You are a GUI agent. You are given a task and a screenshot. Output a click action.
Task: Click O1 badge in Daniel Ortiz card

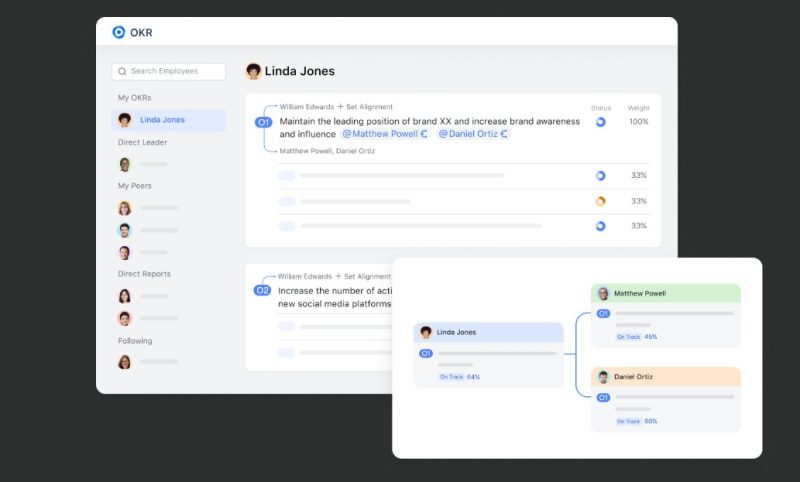tap(603, 397)
